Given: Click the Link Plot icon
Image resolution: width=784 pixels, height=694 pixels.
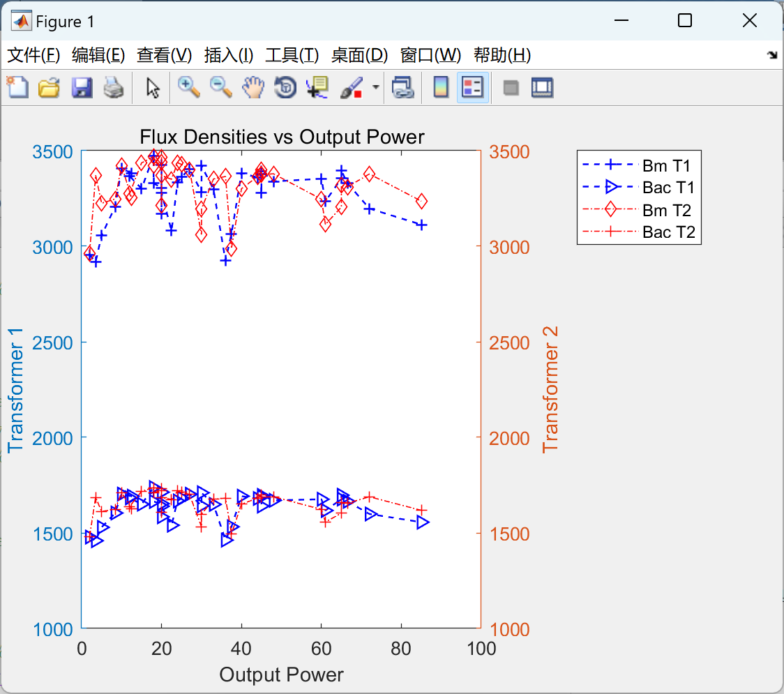Looking at the screenshot, I should click(402, 87).
